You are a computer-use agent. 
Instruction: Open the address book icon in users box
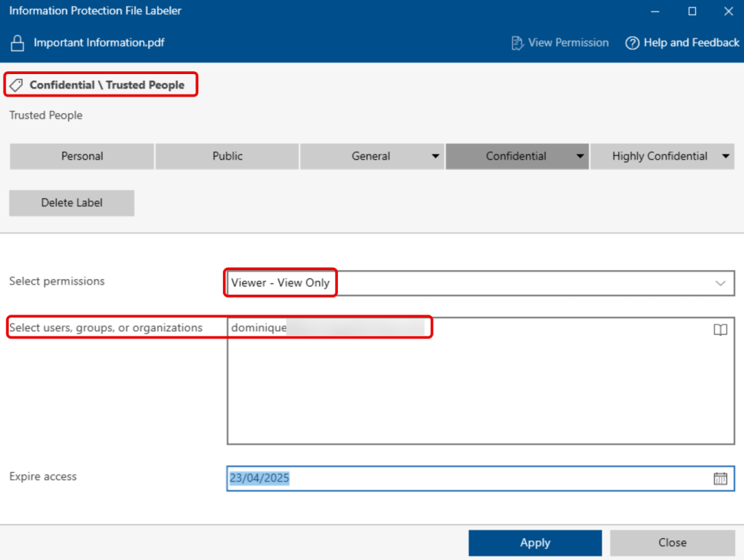(720, 330)
